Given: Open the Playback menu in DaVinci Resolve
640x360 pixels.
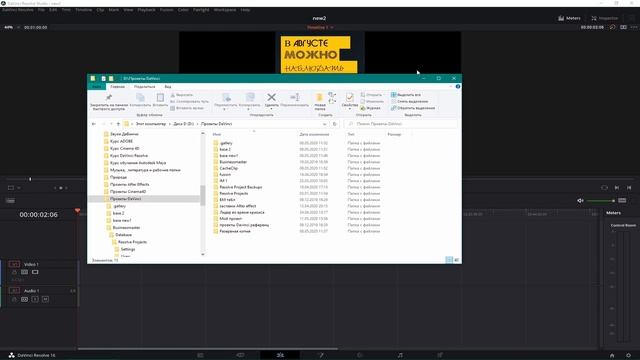Looking at the screenshot, I should click(x=146, y=10).
